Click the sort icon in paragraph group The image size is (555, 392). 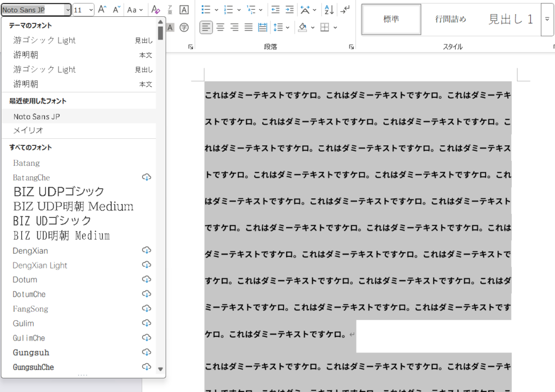329,10
